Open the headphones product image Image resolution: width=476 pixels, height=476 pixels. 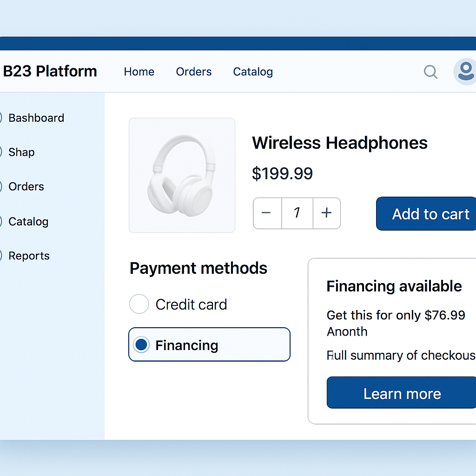182,175
